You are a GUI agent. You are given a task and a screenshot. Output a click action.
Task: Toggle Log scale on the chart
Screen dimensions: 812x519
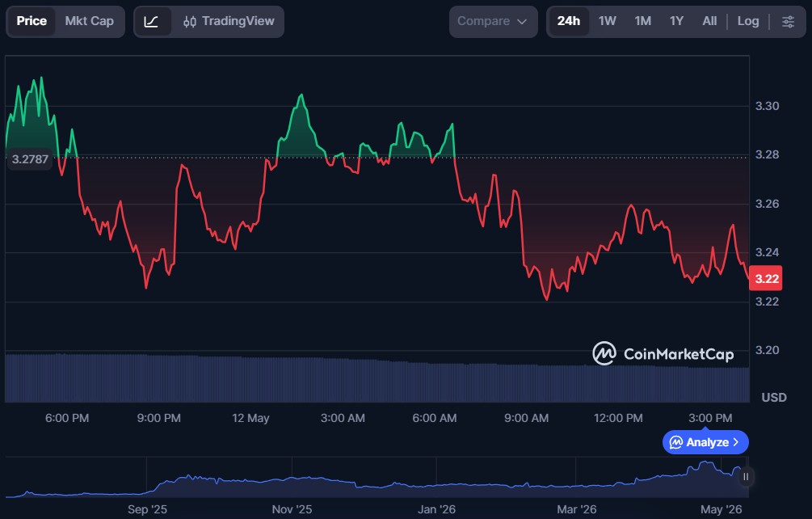(748, 22)
